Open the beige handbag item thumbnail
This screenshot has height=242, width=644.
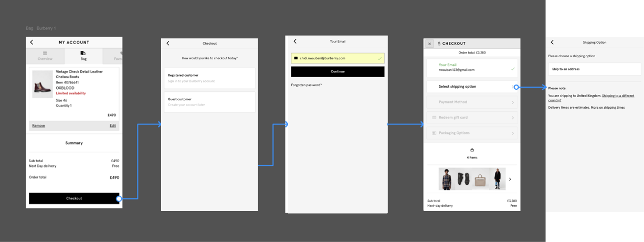pyautogui.click(x=480, y=179)
